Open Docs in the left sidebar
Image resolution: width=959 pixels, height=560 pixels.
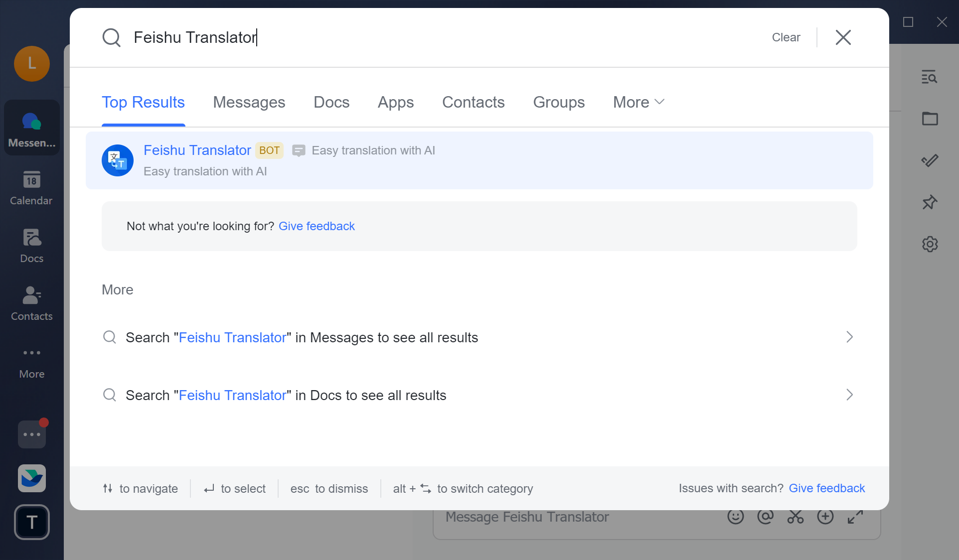(31, 245)
